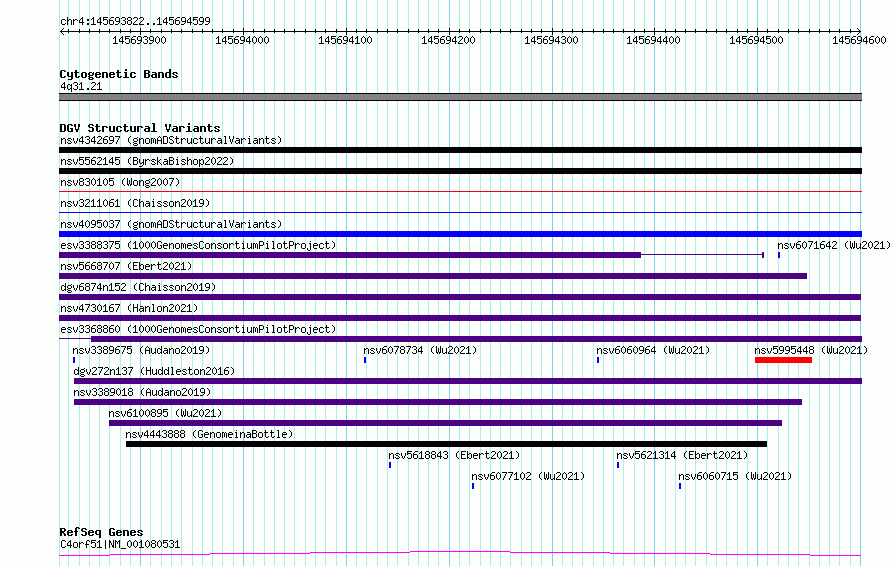
Task: Click small blue nsv6060715 marker
Action: (680, 486)
